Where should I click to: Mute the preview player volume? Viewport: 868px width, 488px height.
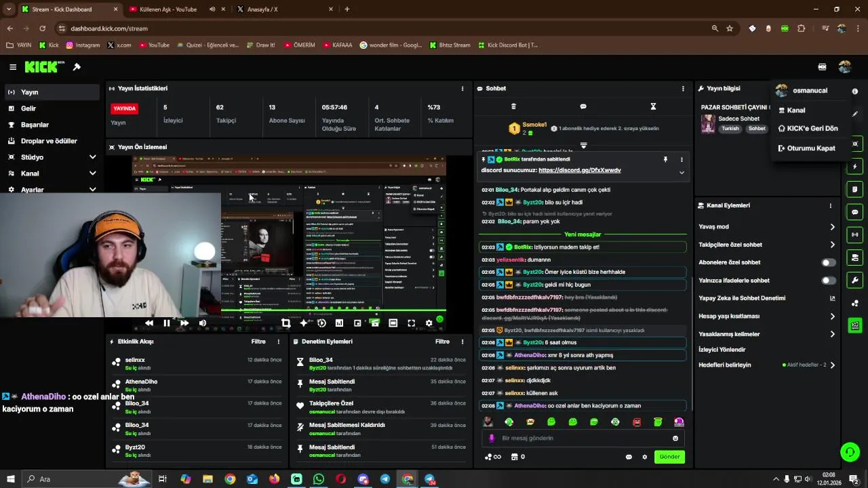(x=202, y=323)
